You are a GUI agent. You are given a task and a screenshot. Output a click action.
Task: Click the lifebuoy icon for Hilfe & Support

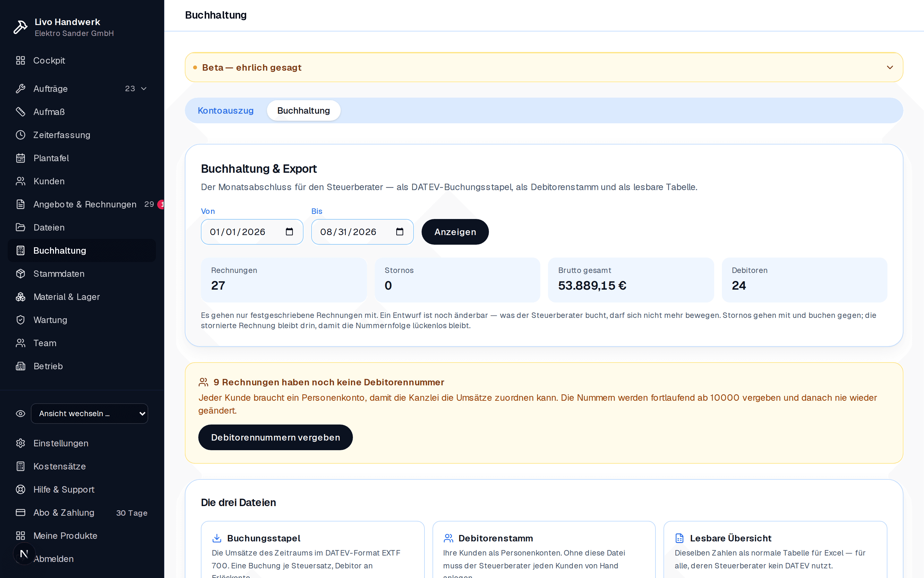[21, 489]
